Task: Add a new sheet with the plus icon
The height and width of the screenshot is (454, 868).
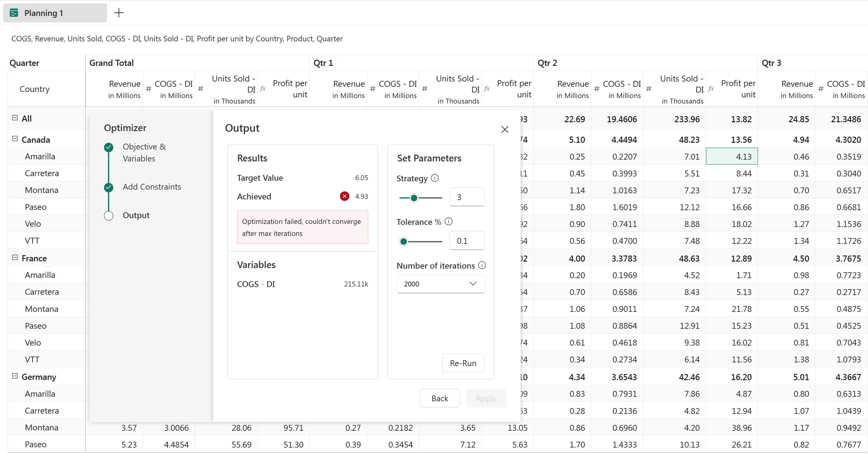Action: pos(119,13)
